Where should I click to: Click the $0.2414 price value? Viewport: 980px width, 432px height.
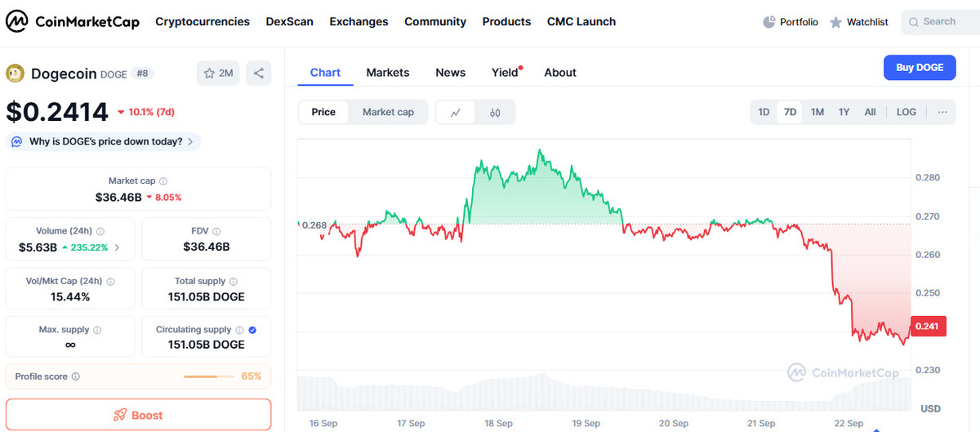[57, 112]
